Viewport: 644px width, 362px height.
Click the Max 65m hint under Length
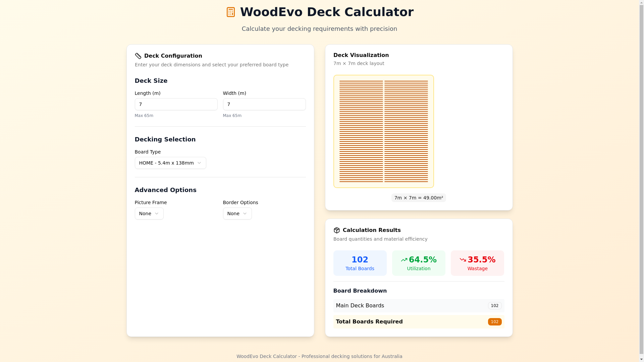[144, 116]
